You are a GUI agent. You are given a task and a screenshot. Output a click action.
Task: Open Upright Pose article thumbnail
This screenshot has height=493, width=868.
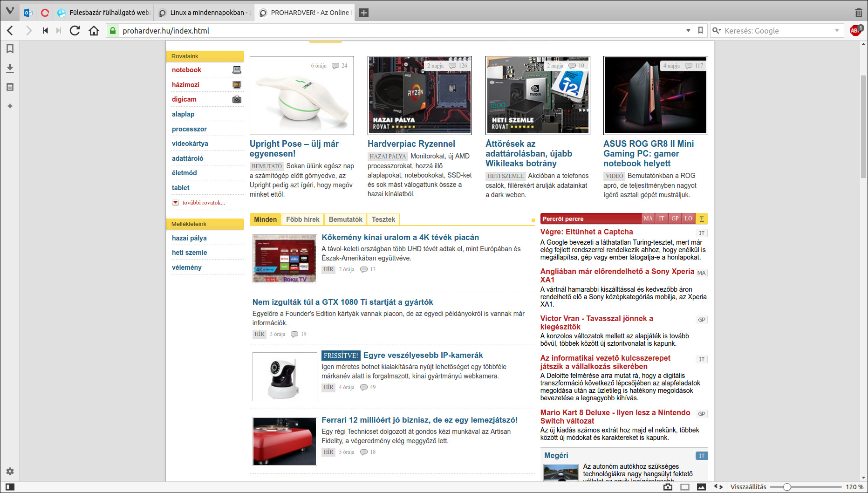coord(302,96)
